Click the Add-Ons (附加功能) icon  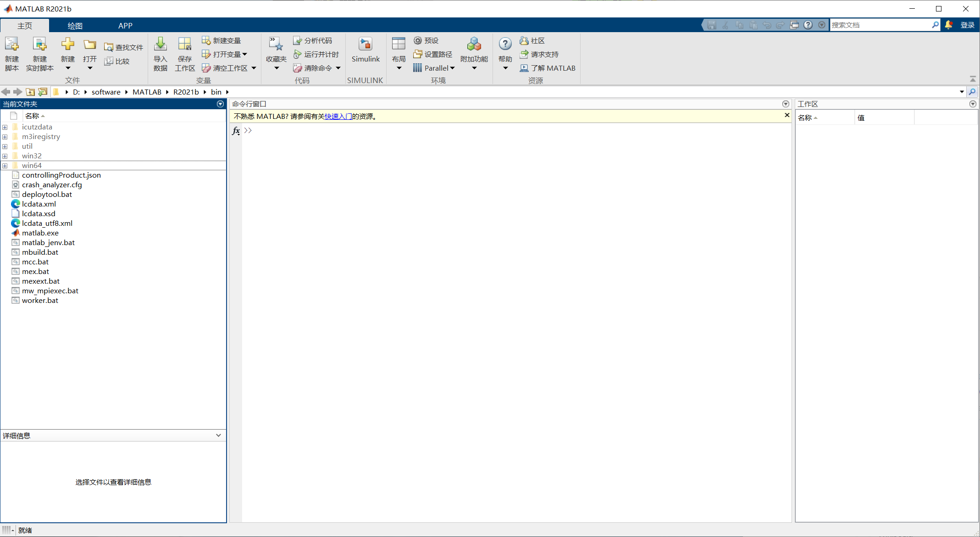click(x=474, y=45)
